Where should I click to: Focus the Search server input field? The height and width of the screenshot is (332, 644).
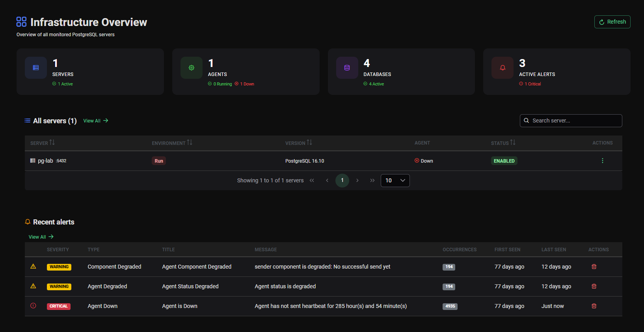(x=571, y=121)
